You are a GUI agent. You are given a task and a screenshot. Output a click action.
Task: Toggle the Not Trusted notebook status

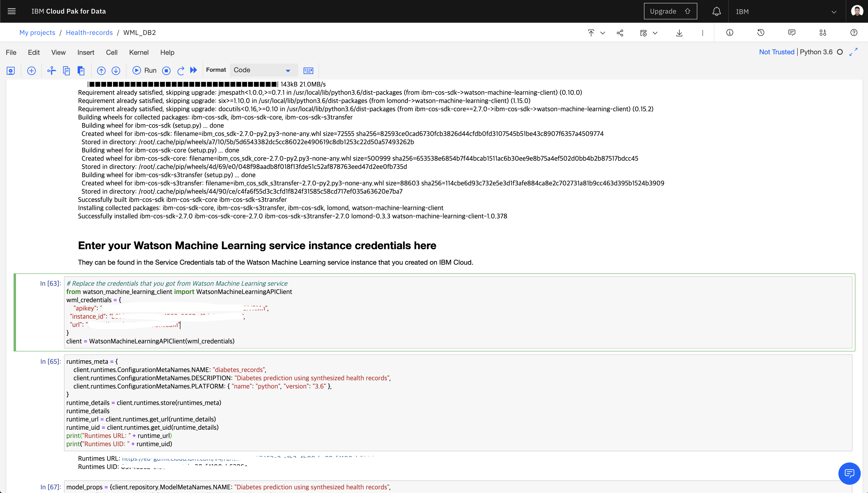coord(776,52)
